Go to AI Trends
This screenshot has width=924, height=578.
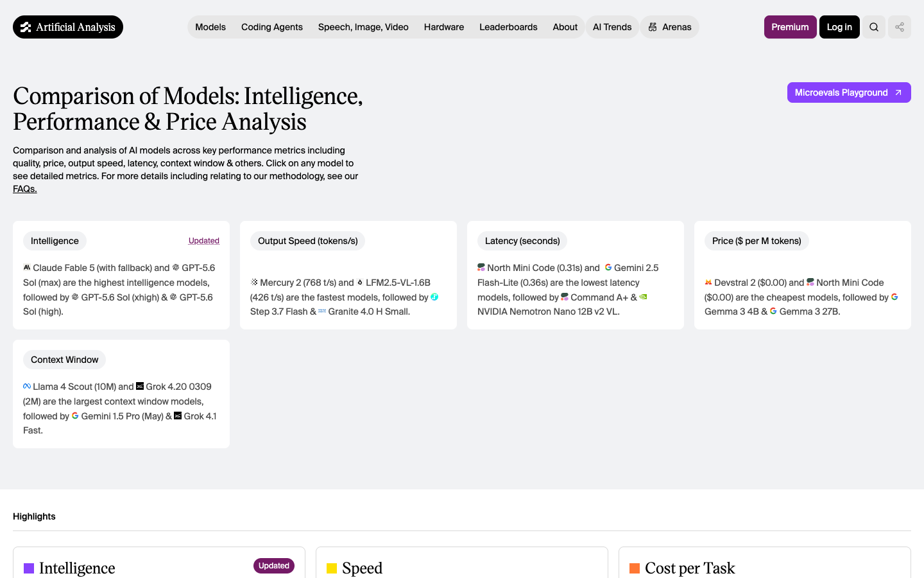[612, 27]
